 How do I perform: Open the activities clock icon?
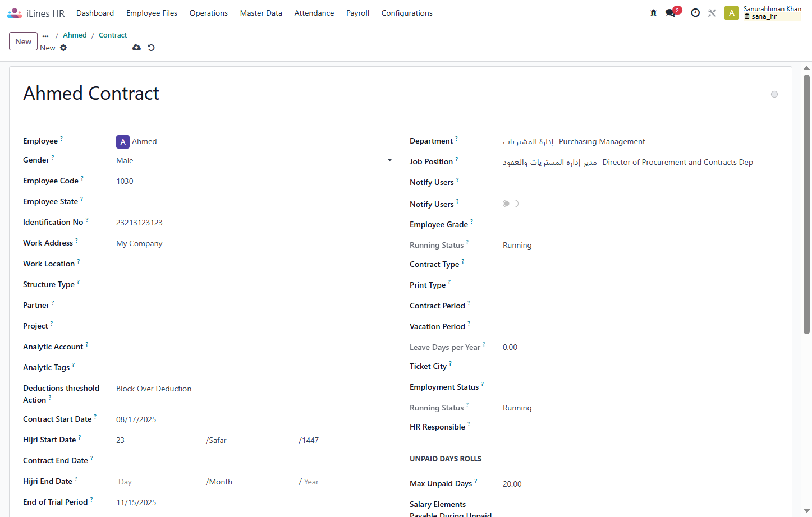click(x=695, y=13)
